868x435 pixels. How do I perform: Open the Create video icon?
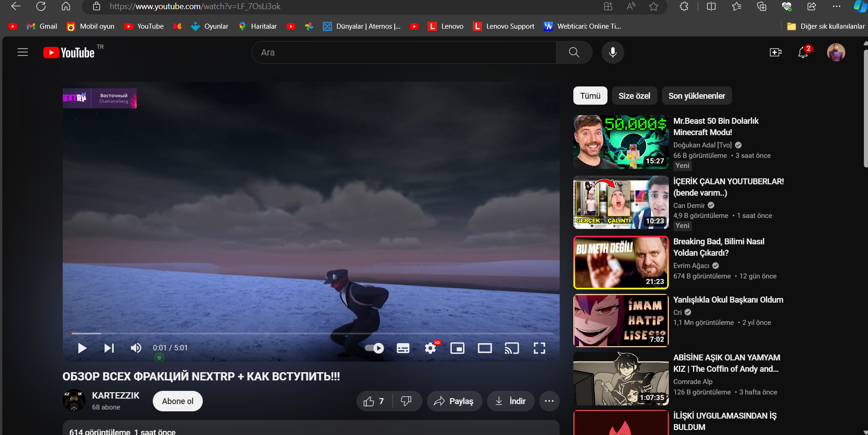point(775,52)
